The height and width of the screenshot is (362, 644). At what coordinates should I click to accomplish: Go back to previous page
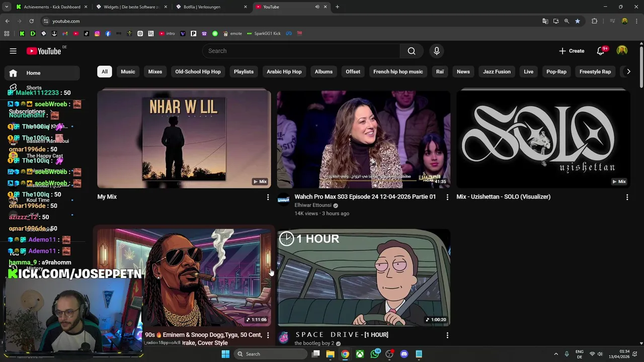[x=8, y=21]
